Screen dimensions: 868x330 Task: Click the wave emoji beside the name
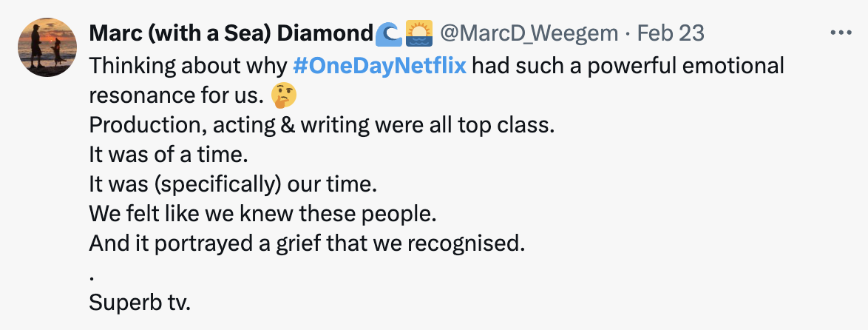click(388, 33)
